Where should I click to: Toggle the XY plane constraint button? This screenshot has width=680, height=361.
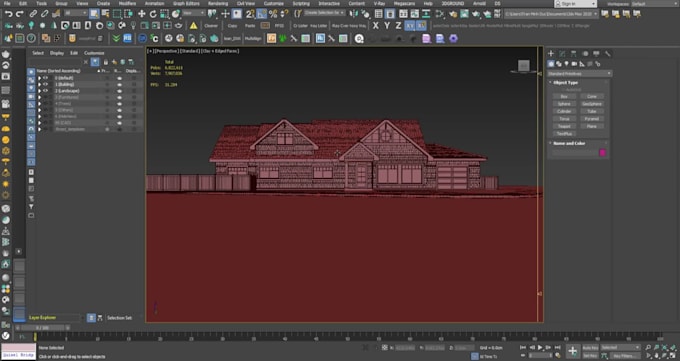click(410, 26)
